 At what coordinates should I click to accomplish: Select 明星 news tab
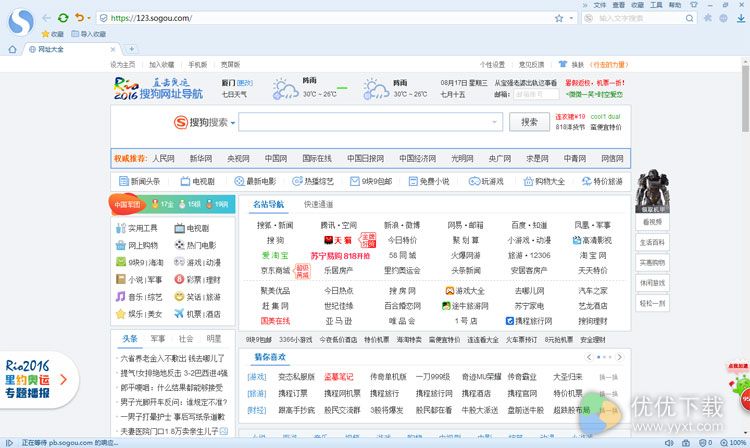point(214,339)
